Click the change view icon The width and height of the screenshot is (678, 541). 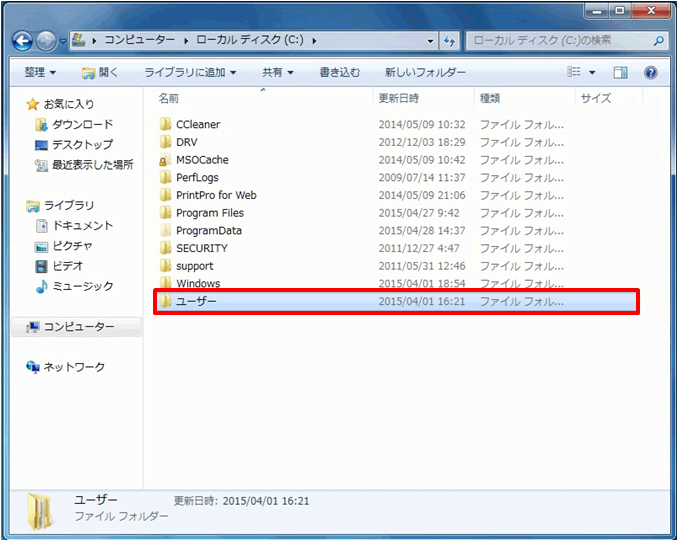tap(574, 72)
